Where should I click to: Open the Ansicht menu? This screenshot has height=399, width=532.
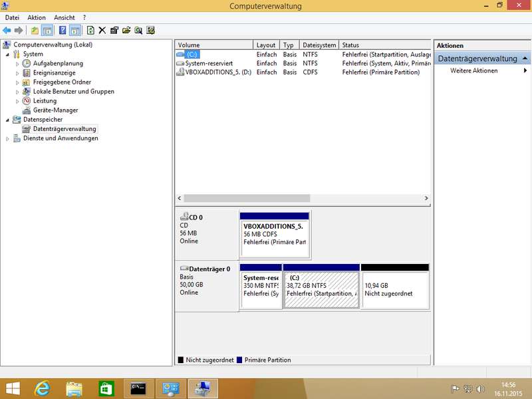64,18
